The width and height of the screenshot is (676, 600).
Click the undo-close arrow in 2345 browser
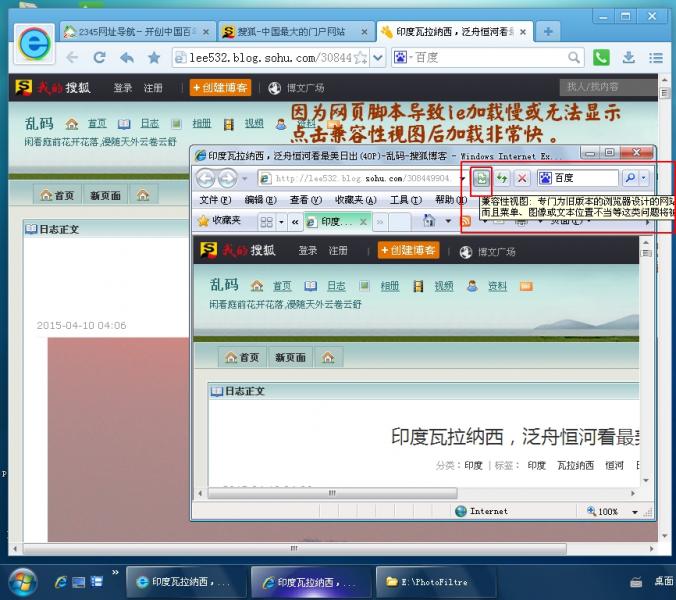[127, 57]
